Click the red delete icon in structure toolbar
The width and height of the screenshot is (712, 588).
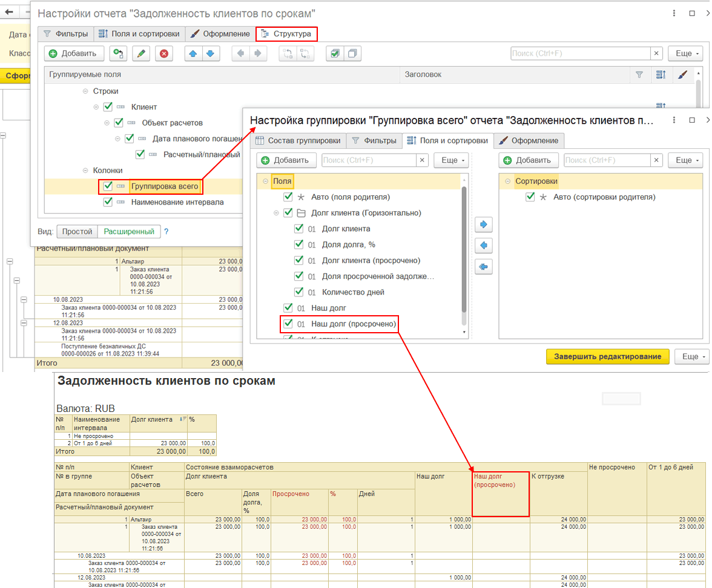[163, 54]
